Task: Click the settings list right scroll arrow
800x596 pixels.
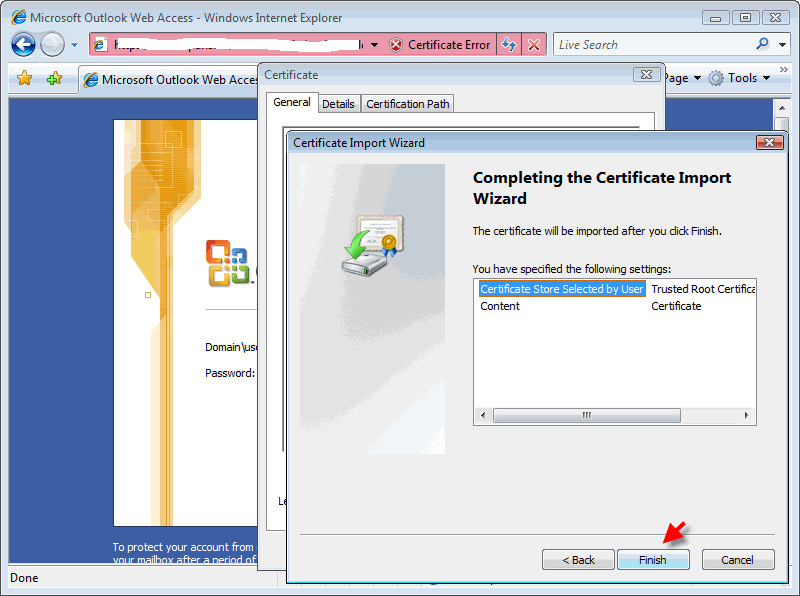Action: click(746, 415)
